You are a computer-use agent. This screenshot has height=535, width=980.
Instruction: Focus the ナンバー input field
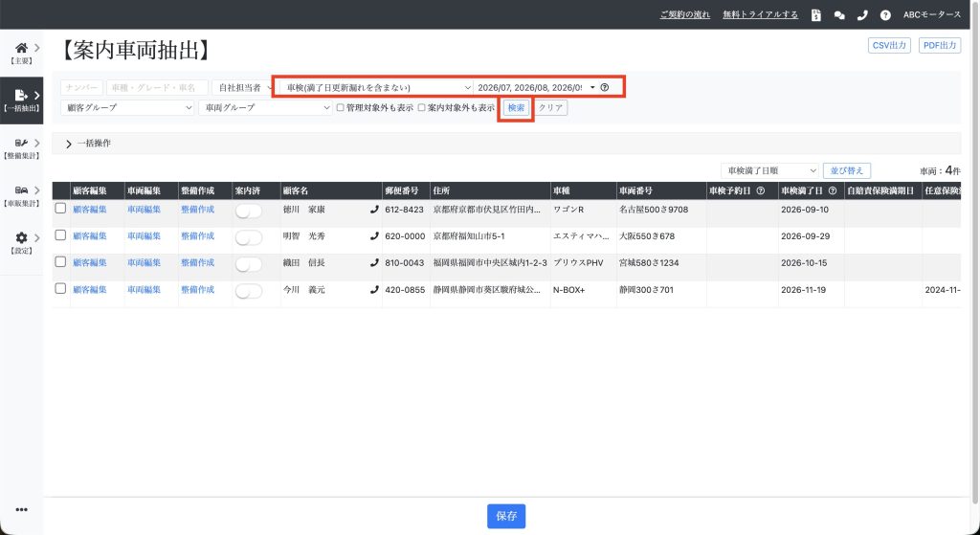pyautogui.click(x=82, y=87)
